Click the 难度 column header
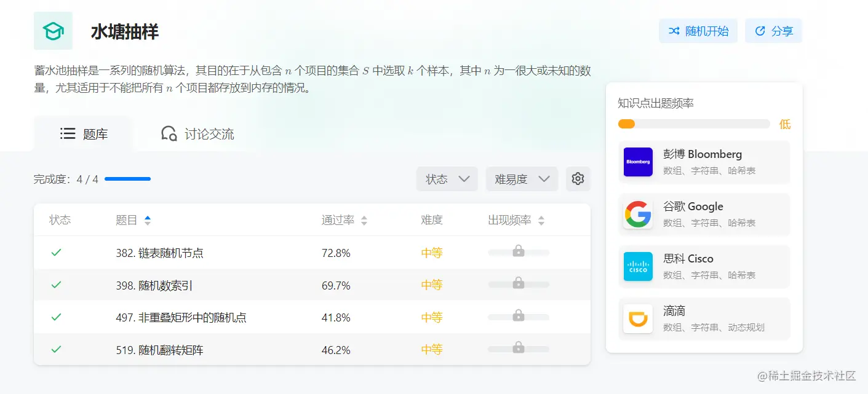This screenshot has height=394, width=868. pyautogui.click(x=432, y=220)
